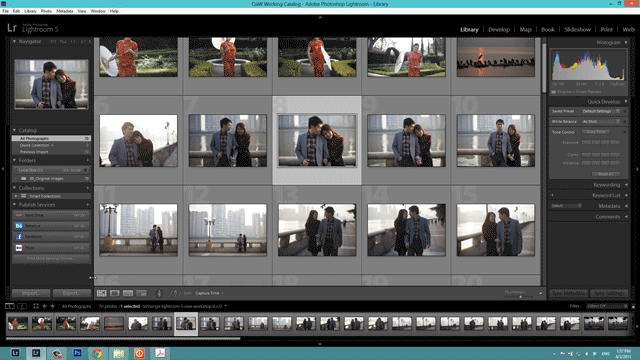The width and height of the screenshot is (640, 360).
Task: Collapse the Publish Services panel
Action: click(14, 205)
